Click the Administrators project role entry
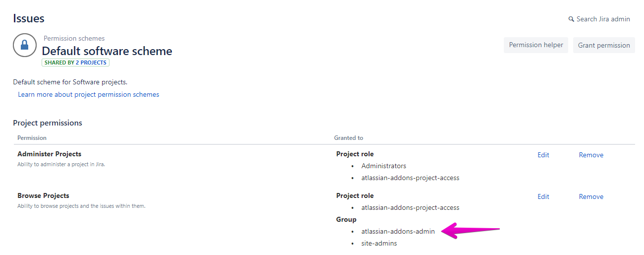 click(x=383, y=166)
